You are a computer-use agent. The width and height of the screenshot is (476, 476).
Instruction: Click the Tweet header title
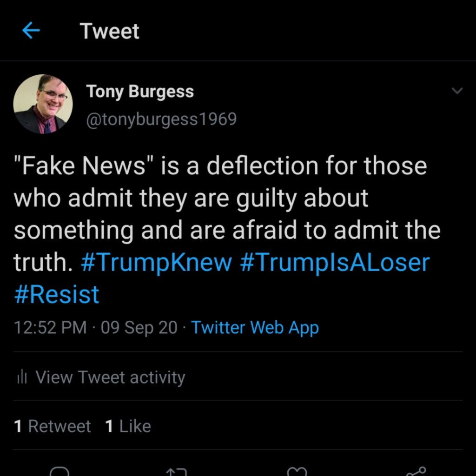coord(110,31)
